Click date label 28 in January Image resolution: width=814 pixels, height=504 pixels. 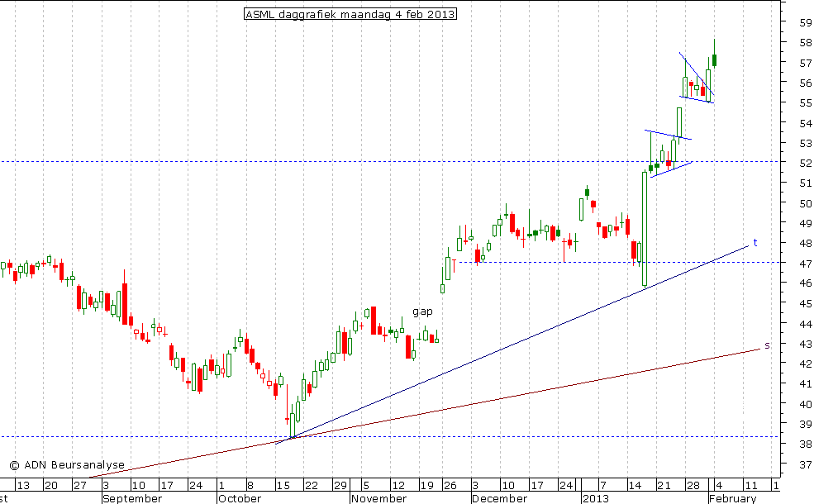pyautogui.click(x=693, y=486)
